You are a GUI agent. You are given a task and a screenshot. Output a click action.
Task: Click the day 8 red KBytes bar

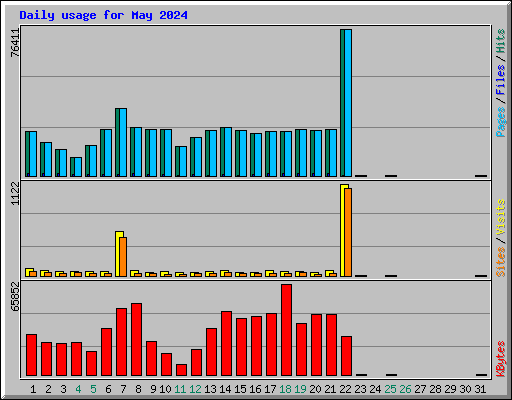tap(136, 340)
